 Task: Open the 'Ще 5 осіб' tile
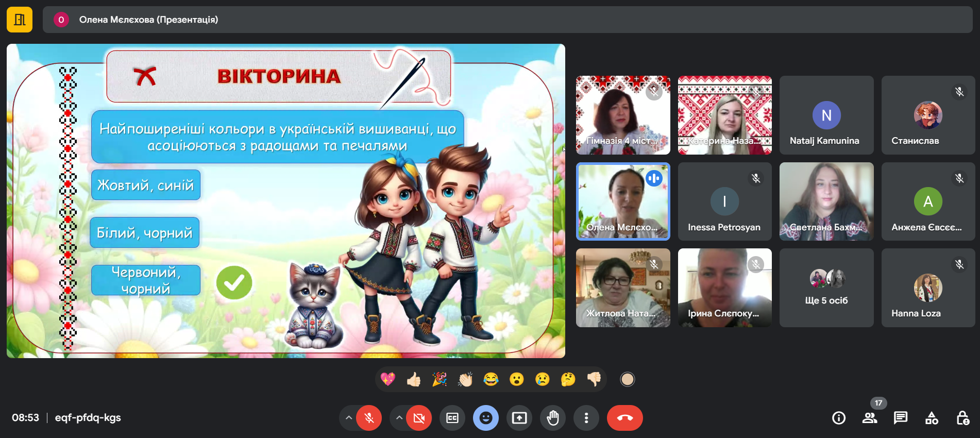click(826, 288)
